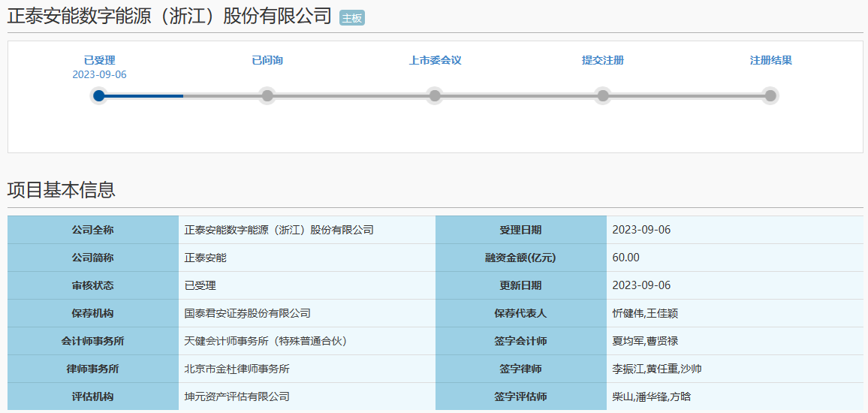Click the 签字律师 header cell
868x413 pixels.
pos(521,369)
